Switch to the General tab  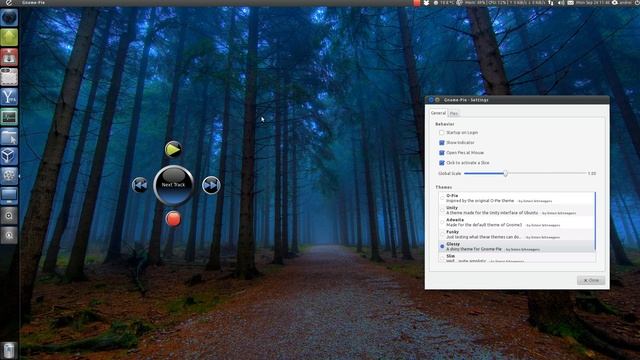[438, 113]
